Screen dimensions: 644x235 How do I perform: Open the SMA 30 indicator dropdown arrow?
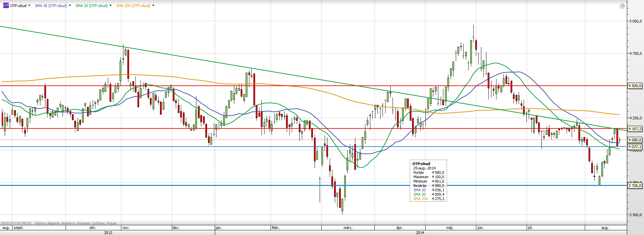70,5
